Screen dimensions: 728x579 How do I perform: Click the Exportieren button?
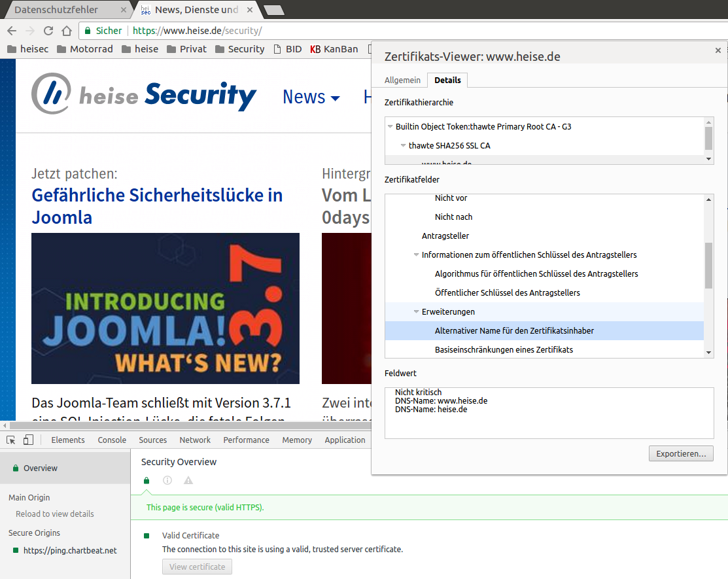(x=681, y=453)
